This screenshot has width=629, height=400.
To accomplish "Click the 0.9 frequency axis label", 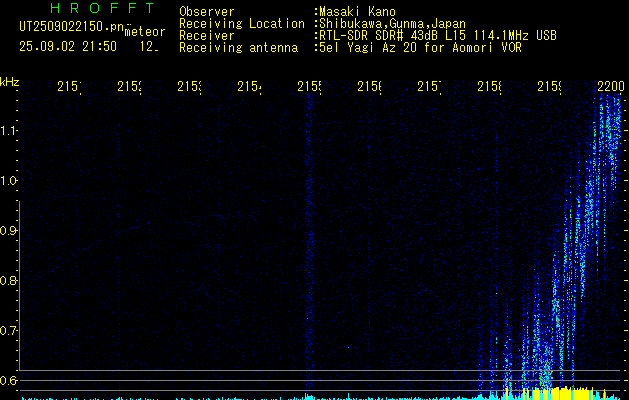I will click(8, 231).
